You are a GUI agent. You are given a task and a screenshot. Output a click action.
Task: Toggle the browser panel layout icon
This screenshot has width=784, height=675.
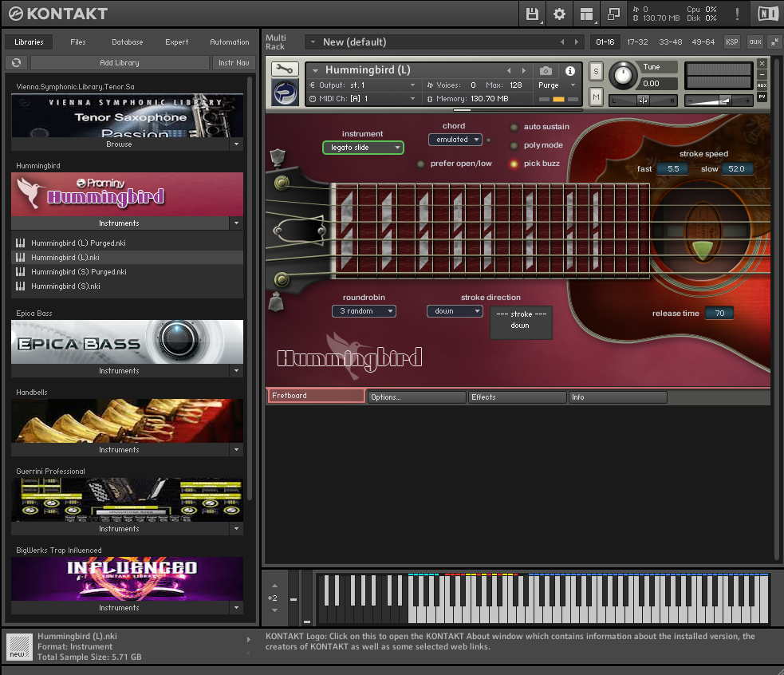[x=586, y=14]
